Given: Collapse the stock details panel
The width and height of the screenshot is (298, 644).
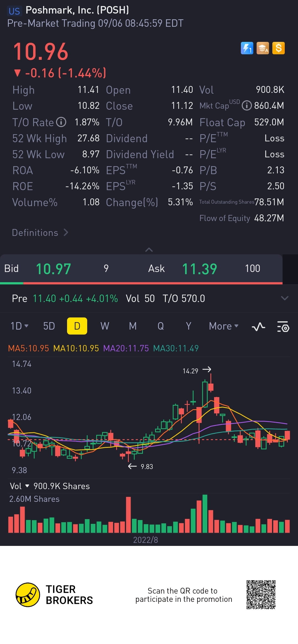Looking at the screenshot, I should [x=149, y=250].
